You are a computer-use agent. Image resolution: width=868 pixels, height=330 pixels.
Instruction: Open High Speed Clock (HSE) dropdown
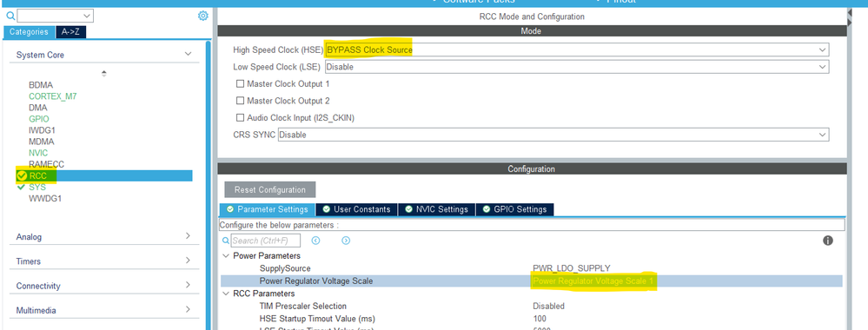pyautogui.click(x=577, y=49)
